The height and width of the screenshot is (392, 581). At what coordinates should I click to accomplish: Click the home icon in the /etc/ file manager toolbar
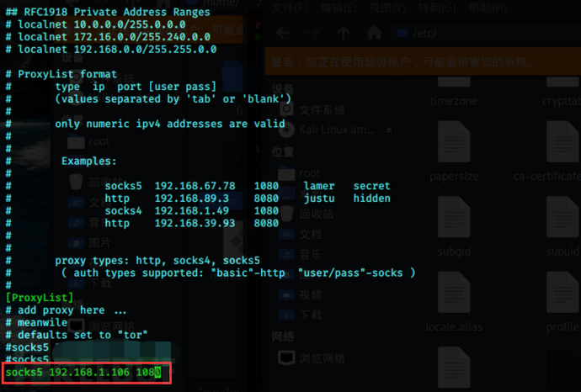point(374,34)
